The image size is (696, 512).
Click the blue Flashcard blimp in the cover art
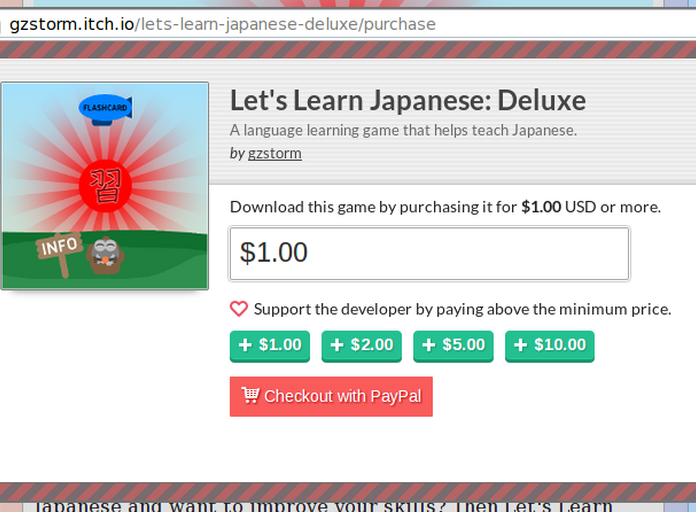(x=105, y=108)
